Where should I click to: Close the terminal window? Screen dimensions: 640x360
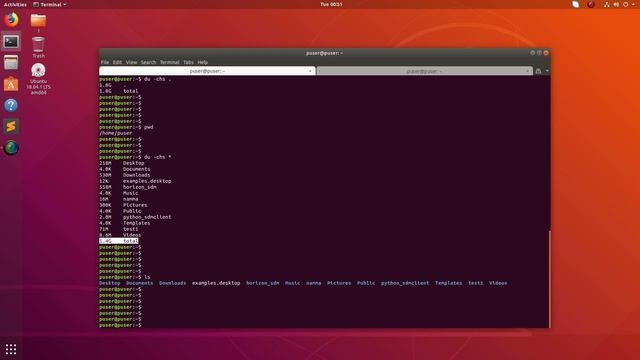pos(546,53)
